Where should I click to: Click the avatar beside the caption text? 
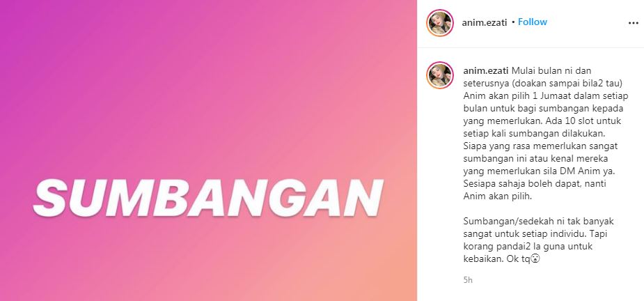coord(440,75)
